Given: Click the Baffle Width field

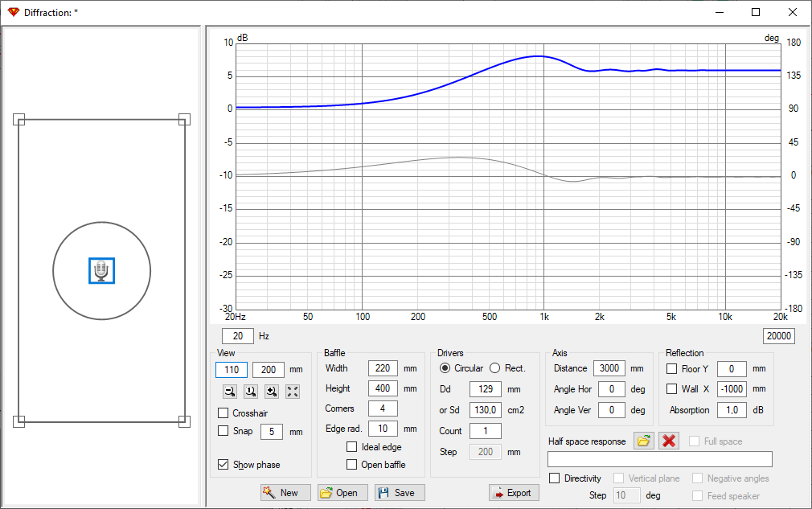Looking at the screenshot, I should tap(383, 368).
